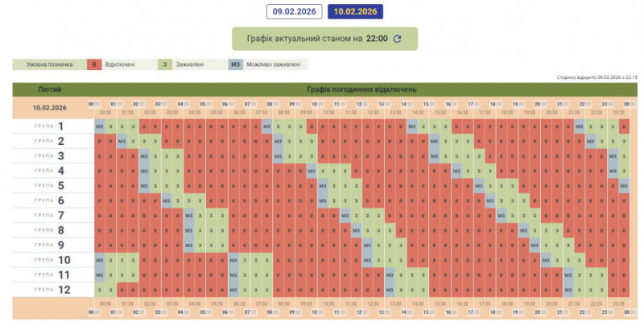Click the gray 'МЗ' legend swatch
Screen dimensions: 644x326
236,64
